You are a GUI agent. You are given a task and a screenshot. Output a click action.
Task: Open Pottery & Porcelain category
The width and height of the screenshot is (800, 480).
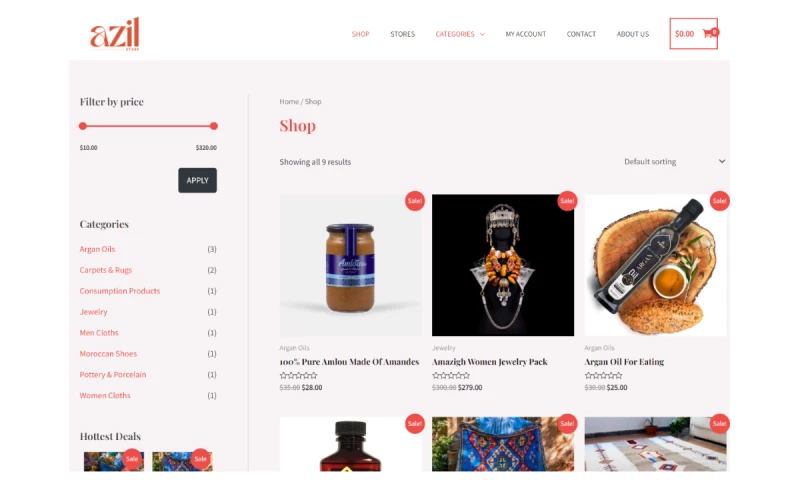[x=113, y=374]
